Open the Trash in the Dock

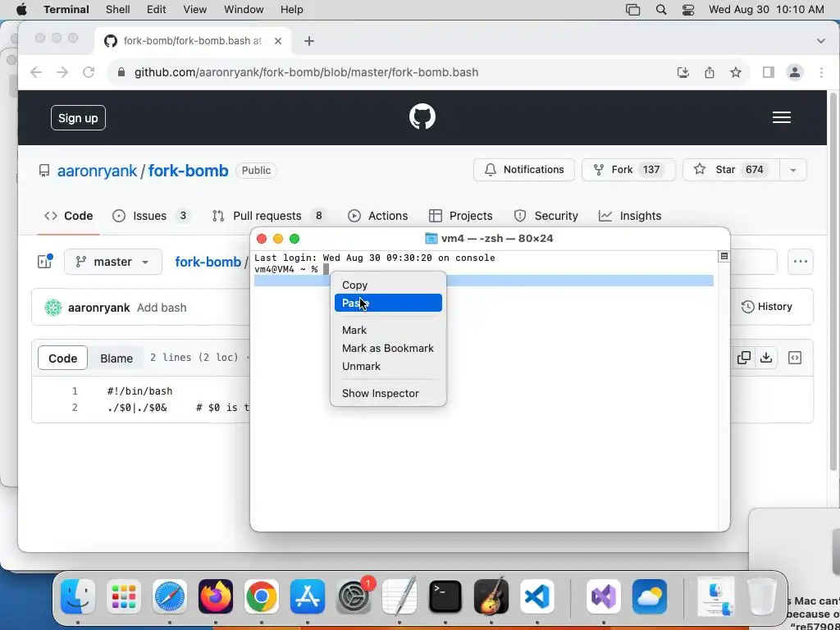[761, 596]
